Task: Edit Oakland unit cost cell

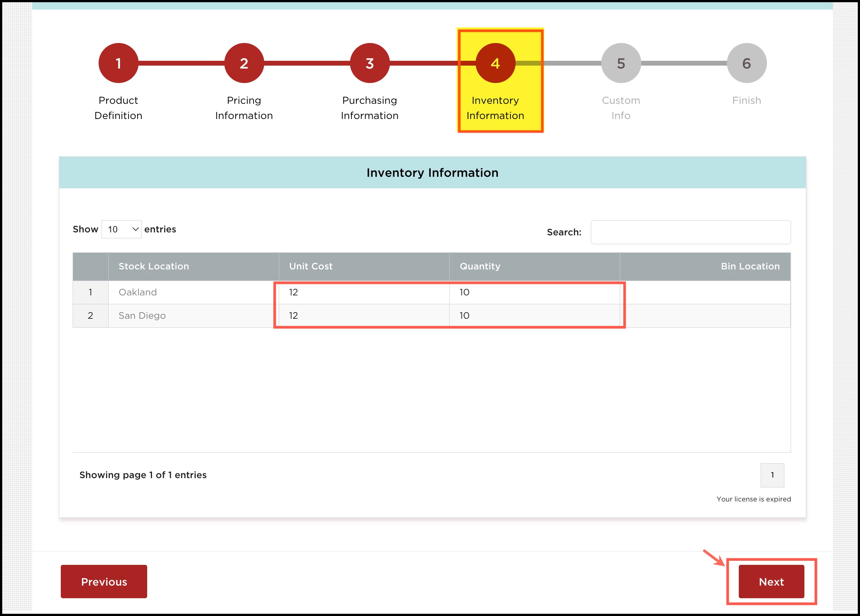Action: [x=363, y=292]
